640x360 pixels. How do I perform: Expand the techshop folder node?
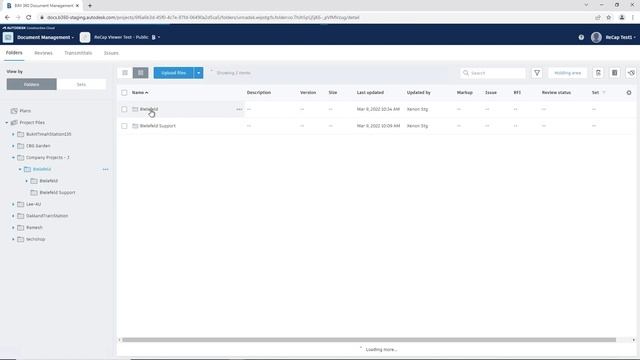click(13, 239)
